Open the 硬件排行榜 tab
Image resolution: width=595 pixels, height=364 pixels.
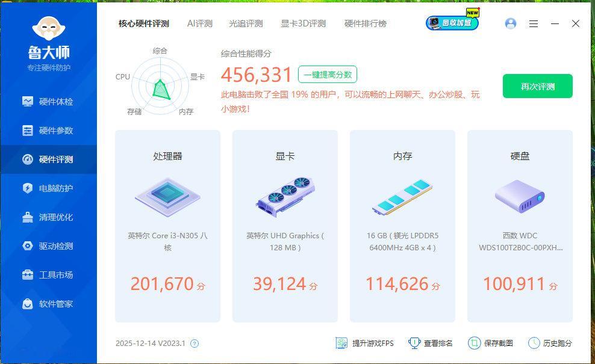(x=366, y=23)
